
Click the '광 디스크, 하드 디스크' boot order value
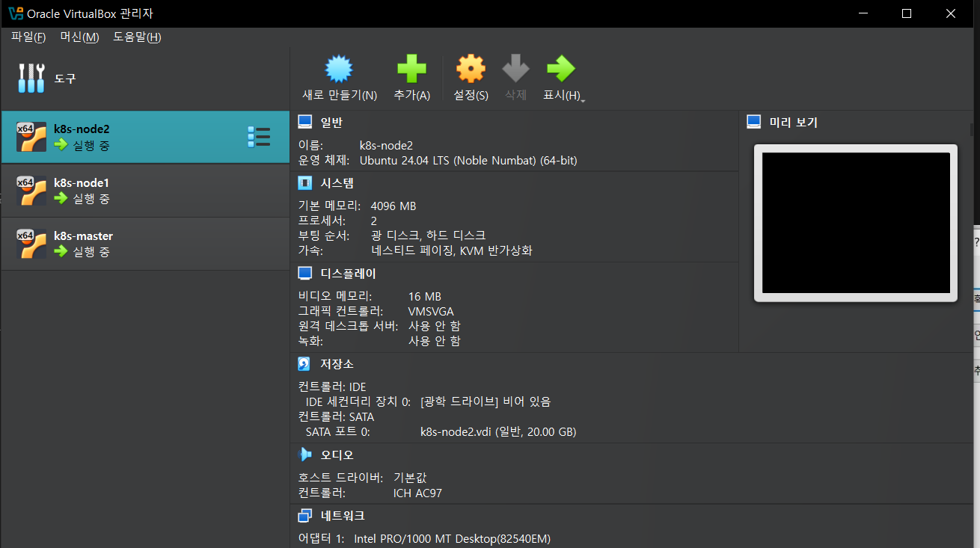428,235
